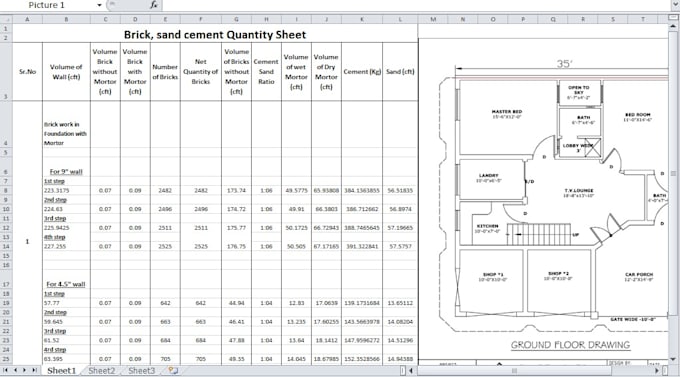Click the ground floor drawing picture
This screenshot has height=377, width=680.
click(x=543, y=200)
